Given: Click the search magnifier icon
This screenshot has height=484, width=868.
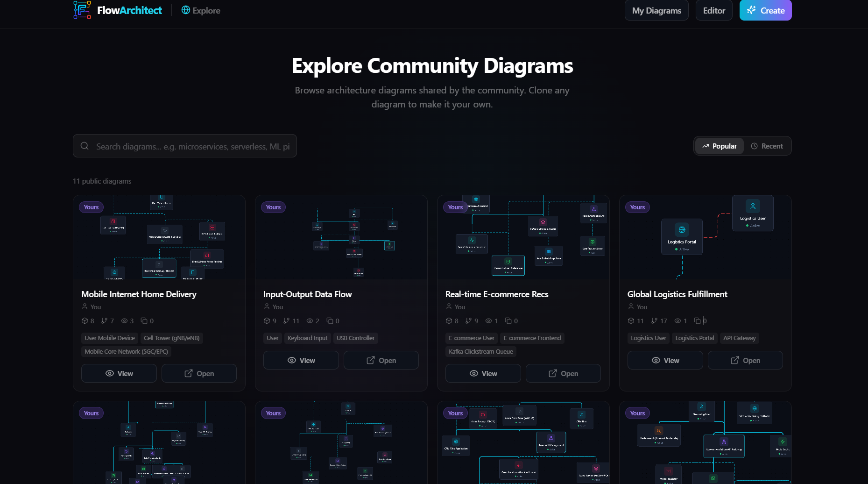Looking at the screenshot, I should 85,146.
